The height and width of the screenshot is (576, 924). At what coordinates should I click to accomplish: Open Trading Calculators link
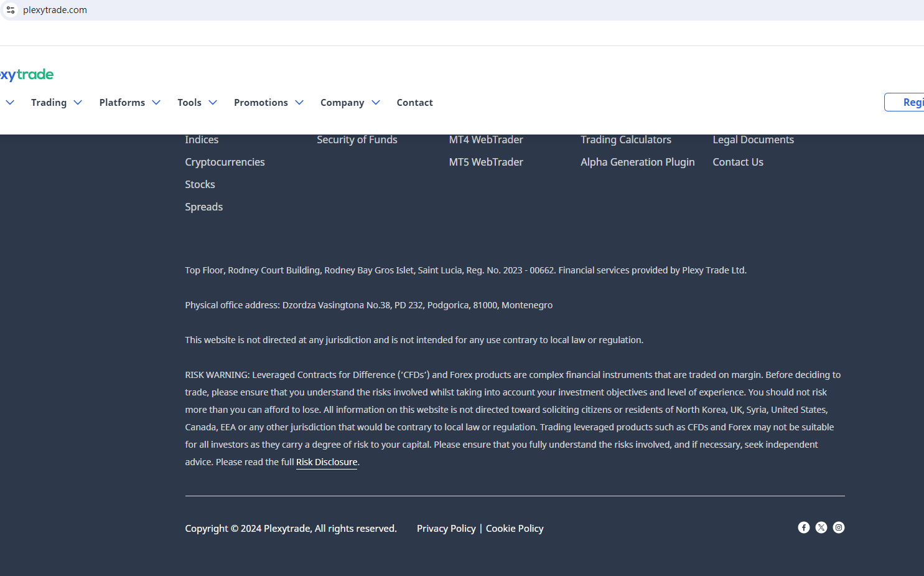(x=626, y=139)
